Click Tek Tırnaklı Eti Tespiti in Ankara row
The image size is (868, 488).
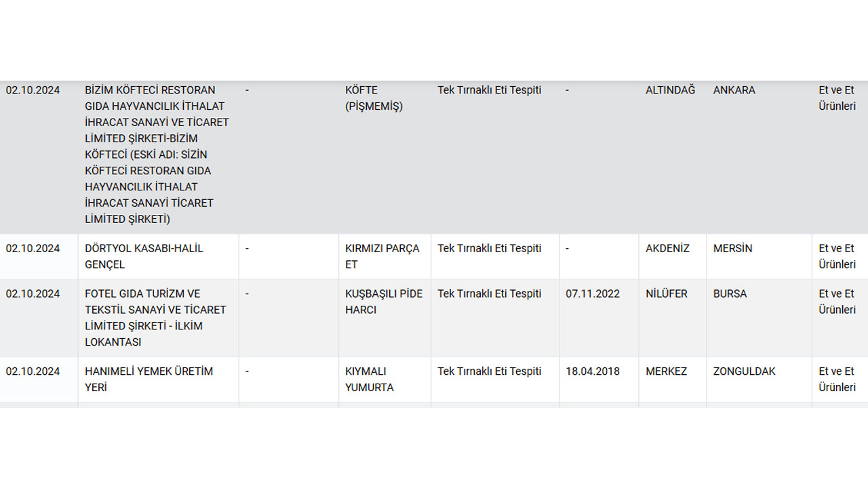pyautogui.click(x=489, y=90)
